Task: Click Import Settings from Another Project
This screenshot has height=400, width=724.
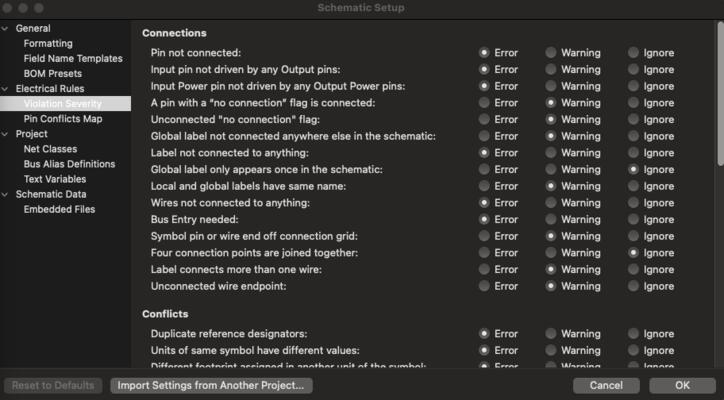Action: click(209, 385)
